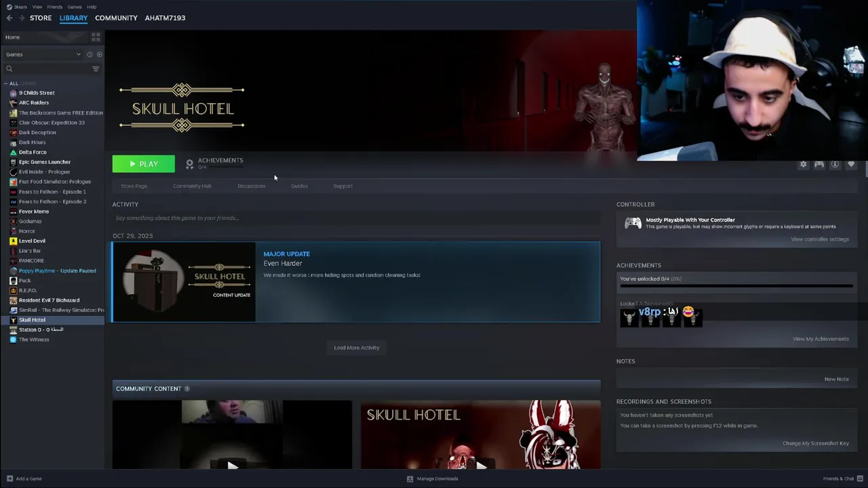Select The Witness game icon
Screen dimensions: 868x488
13,340
